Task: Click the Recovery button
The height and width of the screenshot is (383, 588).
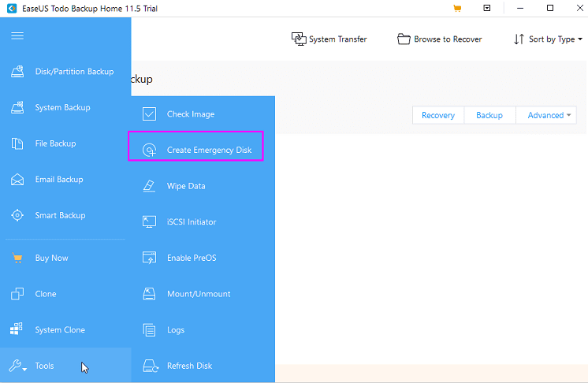Action: tap(438, 115)
